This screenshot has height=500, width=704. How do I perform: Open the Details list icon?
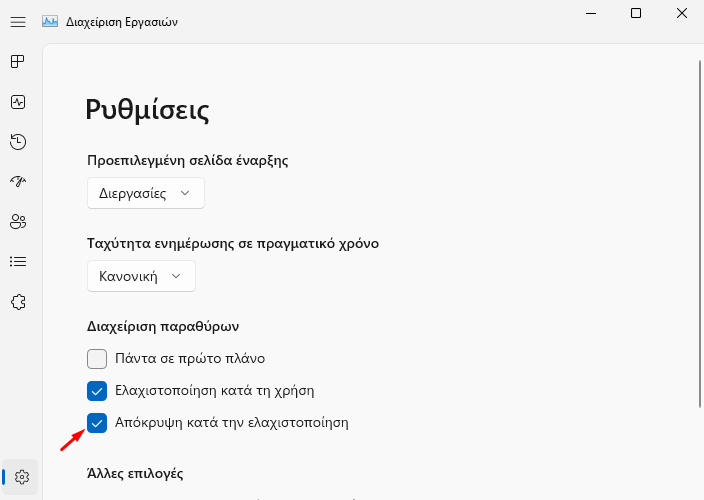tap(18, 262)
